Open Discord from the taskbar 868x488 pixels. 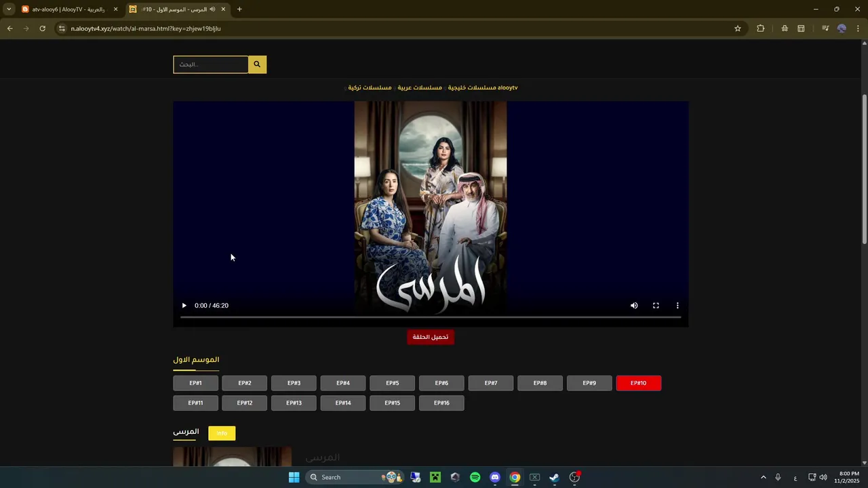(495, 477)
